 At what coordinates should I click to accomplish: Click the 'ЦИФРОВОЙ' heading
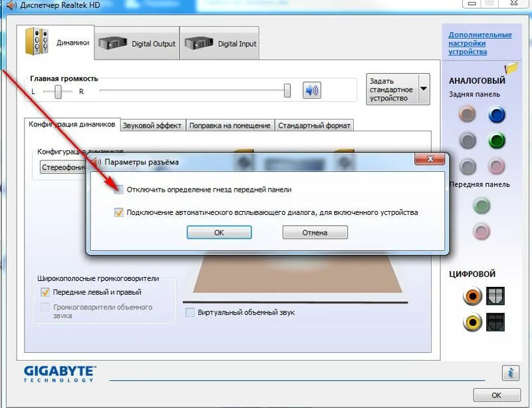pos(472,274)
